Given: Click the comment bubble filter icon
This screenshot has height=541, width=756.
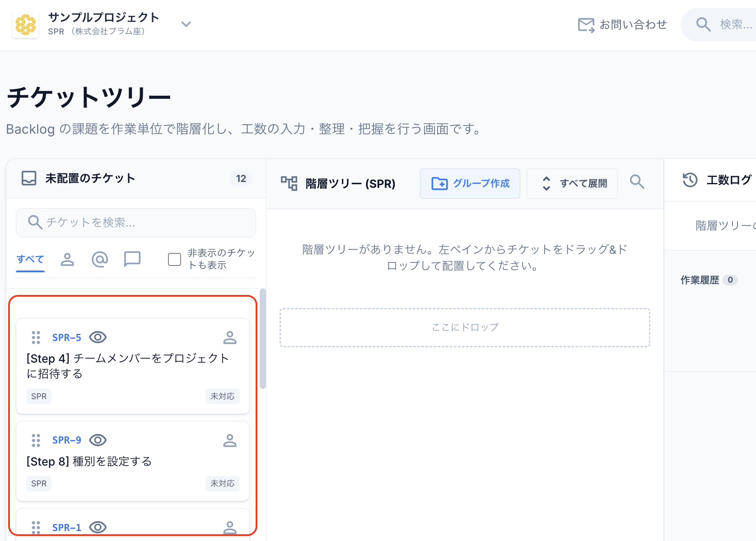Looking at the screenshot, I should click(x=132, y=259).
